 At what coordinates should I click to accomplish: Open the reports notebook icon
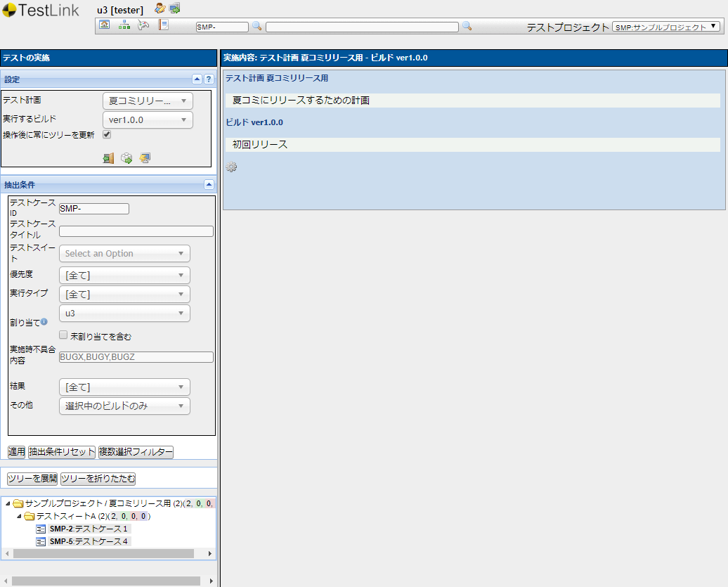[164, 25]
